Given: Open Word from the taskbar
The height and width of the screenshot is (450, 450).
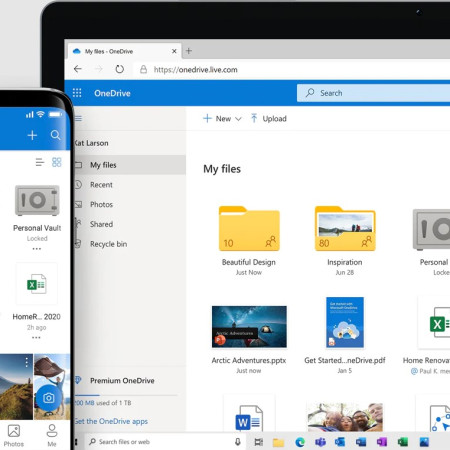Looking at the screenshot, I should pyautogui.click(x=361, y=442).
